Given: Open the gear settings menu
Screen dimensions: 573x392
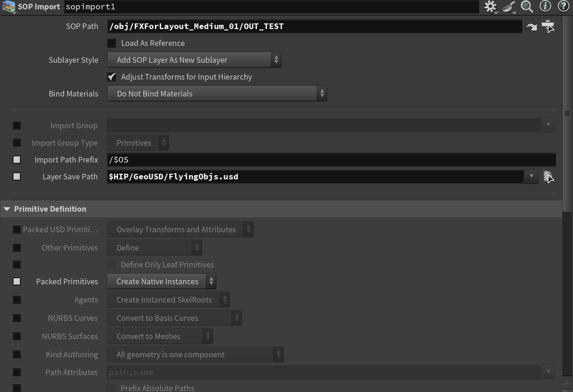Looking at the screenshot, I should coord(490,7).
